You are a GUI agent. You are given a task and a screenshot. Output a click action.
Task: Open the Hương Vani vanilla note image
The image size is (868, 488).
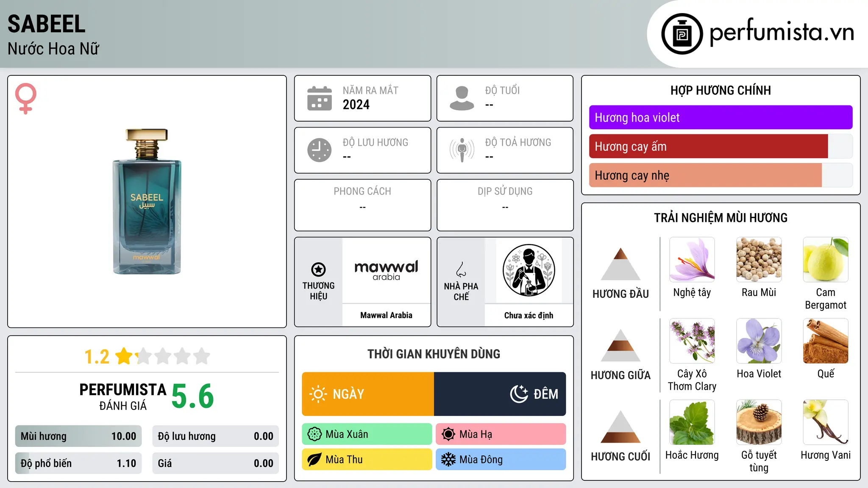click(x=826, y=422)
